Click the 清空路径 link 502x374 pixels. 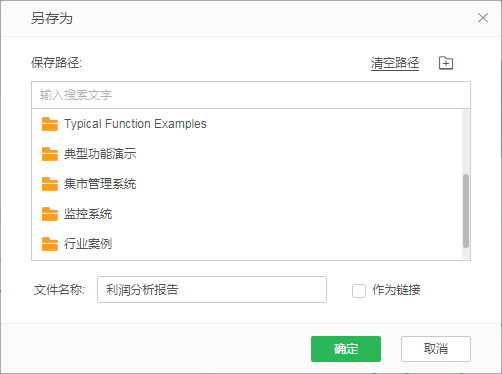pyautogui.click(x=395, y=63)
